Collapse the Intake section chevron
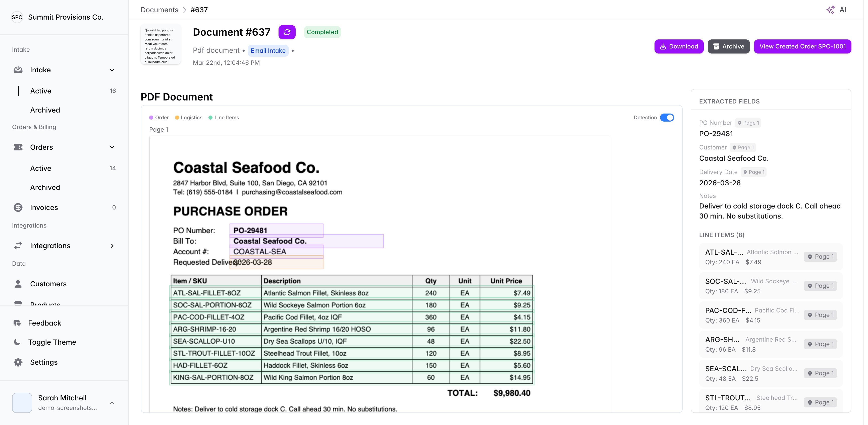The width and height of the screenshot is (868, 425). 112,70
